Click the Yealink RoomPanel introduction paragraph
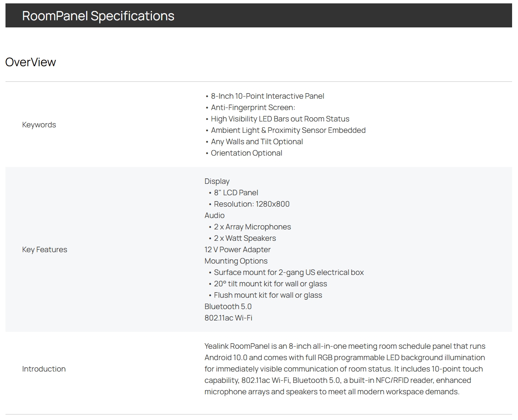The width and height of the screenshot is (518, 420). (x=344, y=369)
